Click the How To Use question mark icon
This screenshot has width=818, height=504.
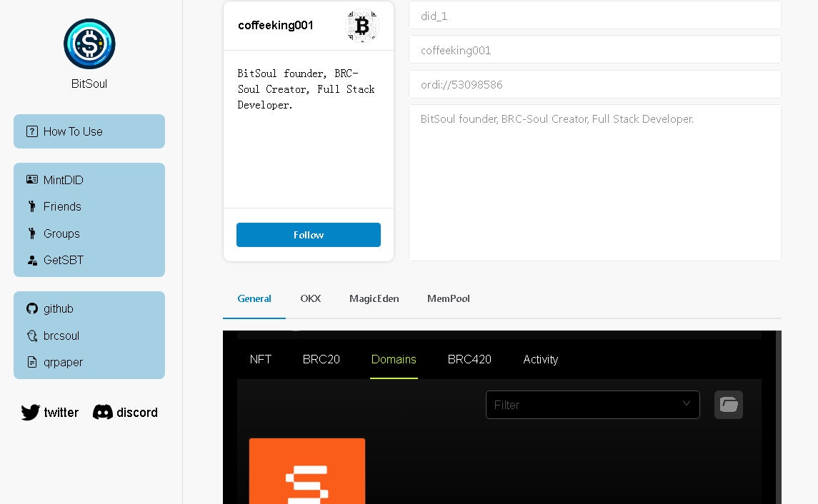(x=32, y=131)
